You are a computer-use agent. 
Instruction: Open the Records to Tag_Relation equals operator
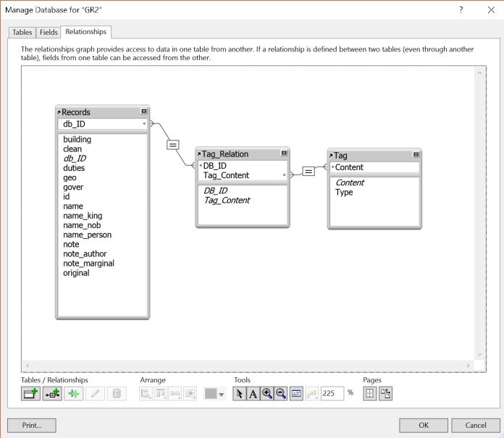[x=172, y=145]
